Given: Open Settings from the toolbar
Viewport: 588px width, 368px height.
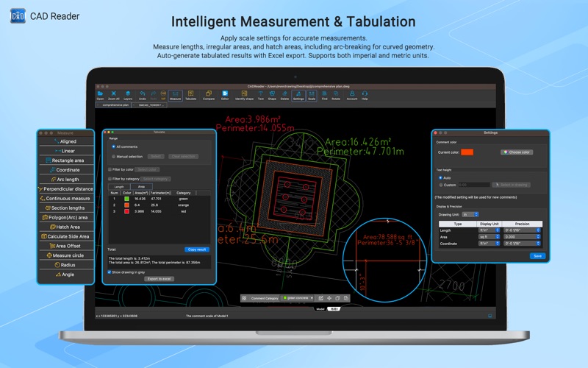Looking at the screenshot, I should [x=298, y=95].
